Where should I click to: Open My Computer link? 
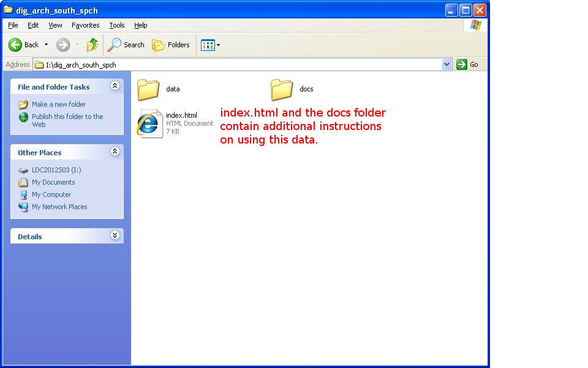point(51,194)
